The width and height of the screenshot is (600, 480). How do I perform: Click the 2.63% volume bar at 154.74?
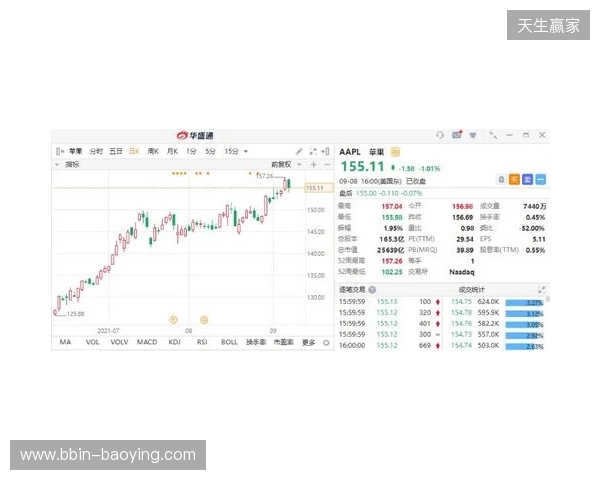[524, 346]
